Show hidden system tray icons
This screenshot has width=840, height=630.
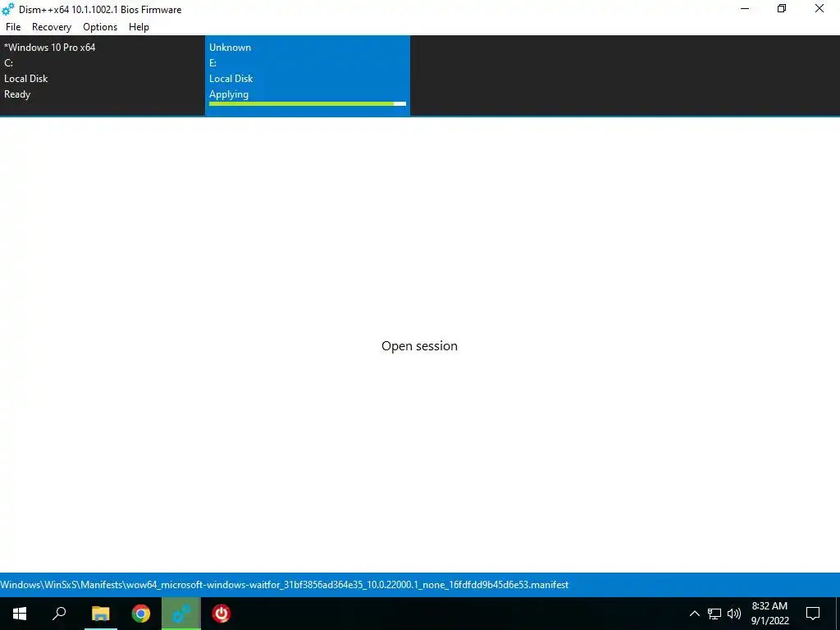pos(694,614)
